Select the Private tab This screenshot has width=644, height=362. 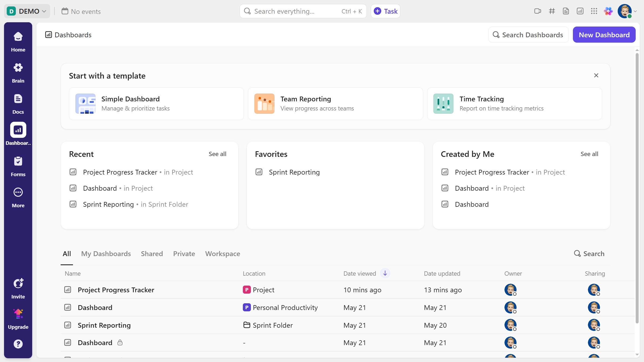(184, 254)
